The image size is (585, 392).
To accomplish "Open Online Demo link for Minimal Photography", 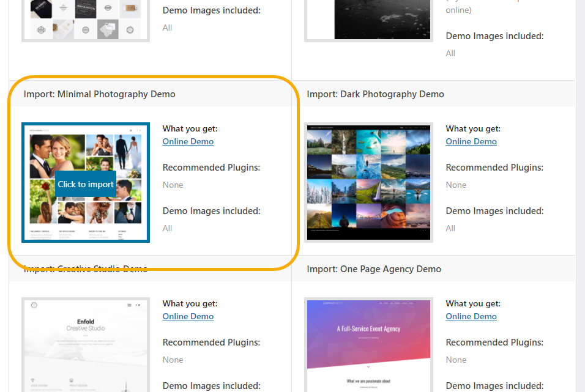I will coord(188,141).
